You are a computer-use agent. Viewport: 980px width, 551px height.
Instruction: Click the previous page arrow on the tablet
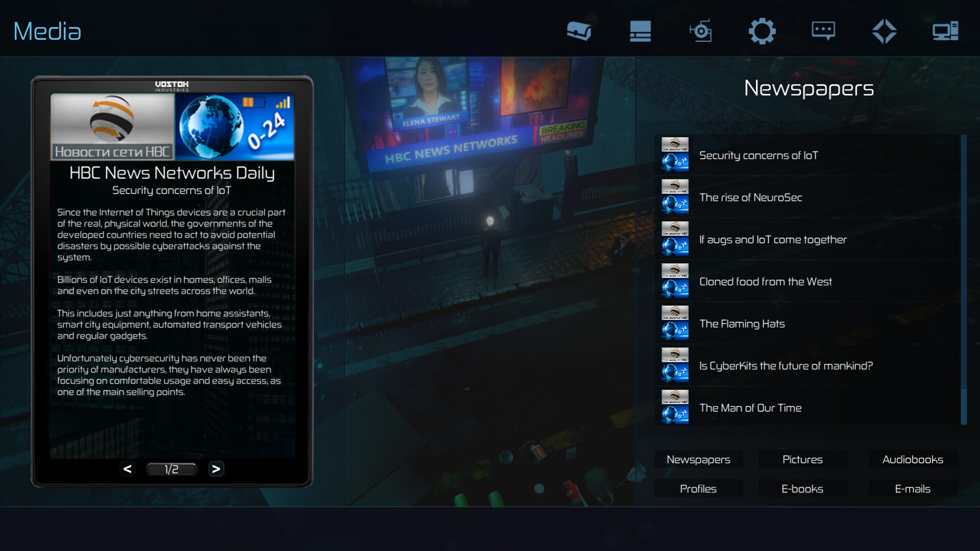(128, 469)
